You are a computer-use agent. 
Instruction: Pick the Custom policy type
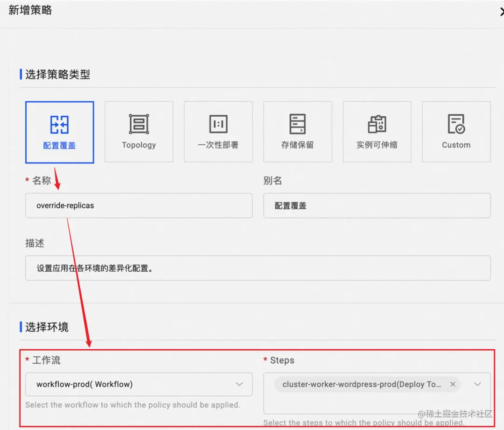456,132
